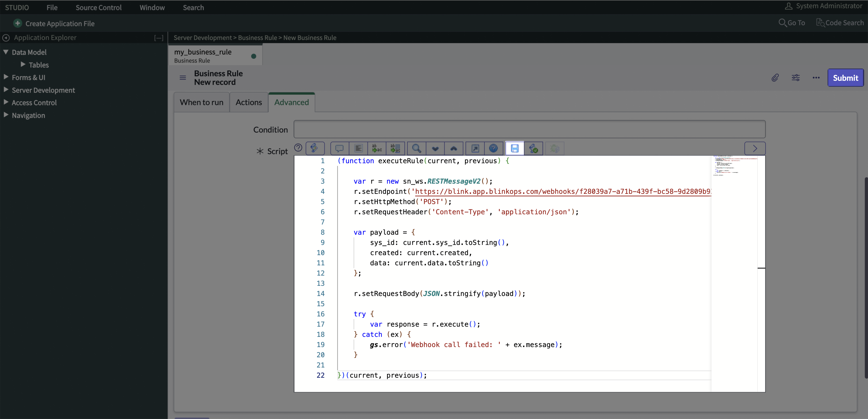
Task: Save the script with the diskette icon
Action: (515, 148)
